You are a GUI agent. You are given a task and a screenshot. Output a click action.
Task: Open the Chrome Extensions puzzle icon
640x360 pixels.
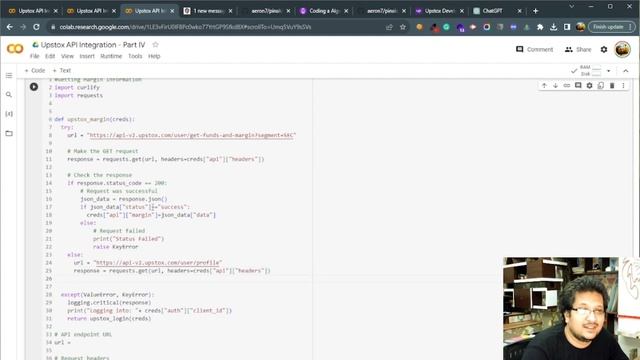540,27
